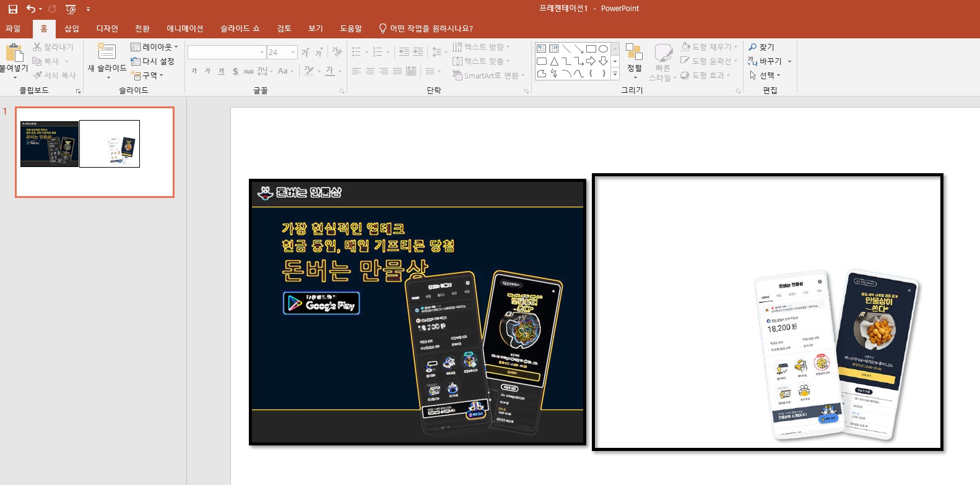Toggle strikethrough formatting button
Viewport: 980px width, 485px height.
[x=248, y=71]
